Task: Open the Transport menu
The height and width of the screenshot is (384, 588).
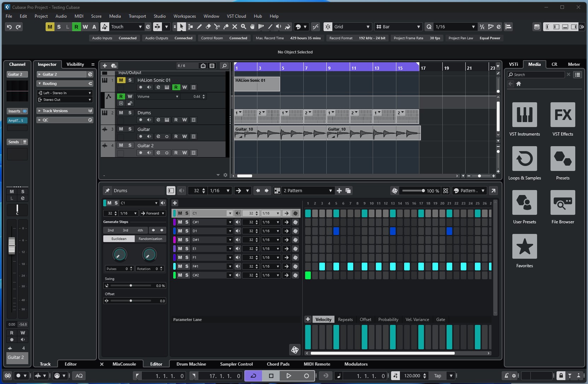Action: 137,16
